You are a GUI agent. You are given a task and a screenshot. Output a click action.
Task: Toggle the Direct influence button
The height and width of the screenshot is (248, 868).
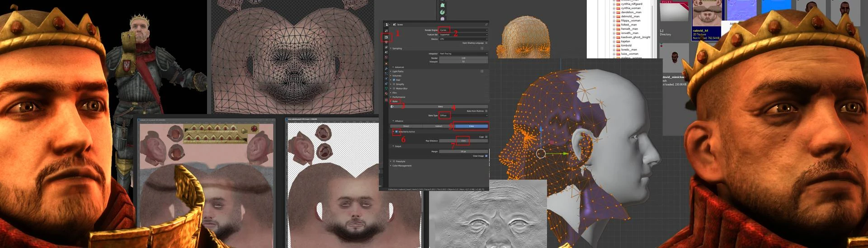406,126
